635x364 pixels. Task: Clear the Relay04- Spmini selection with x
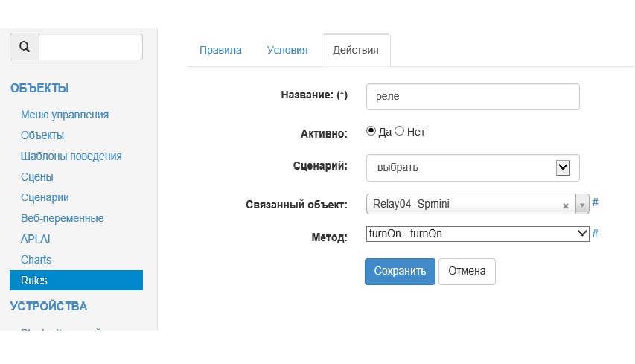pos(565,205)
